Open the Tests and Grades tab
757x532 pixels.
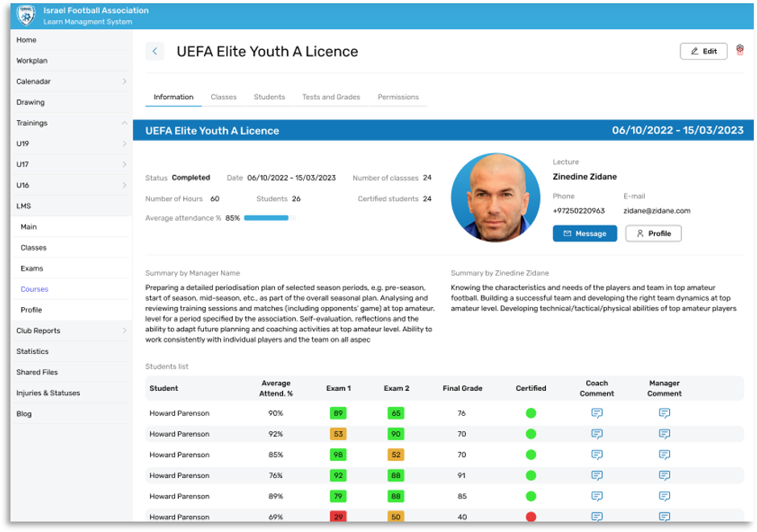(x=331, y=97)
